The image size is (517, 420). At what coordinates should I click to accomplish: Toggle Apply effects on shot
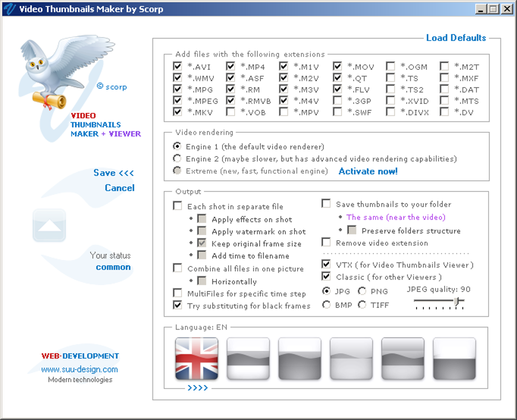pos(202,219)
